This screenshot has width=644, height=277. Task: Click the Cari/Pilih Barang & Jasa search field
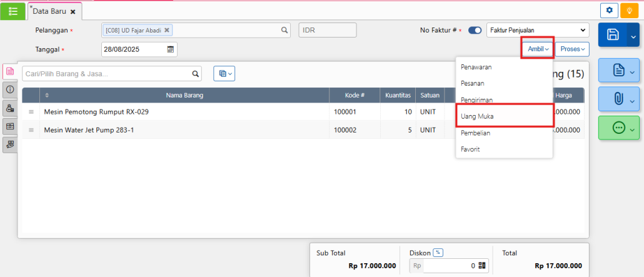106,74
